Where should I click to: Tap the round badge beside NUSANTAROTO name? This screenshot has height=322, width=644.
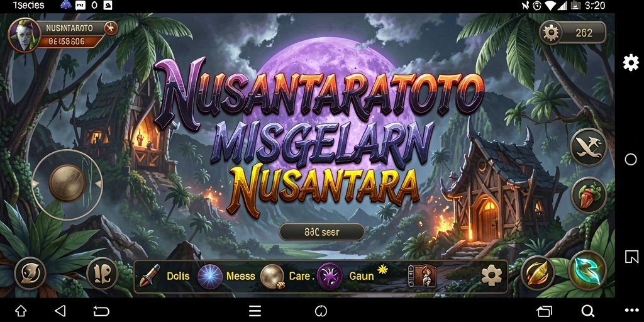[x=111, y=28]
